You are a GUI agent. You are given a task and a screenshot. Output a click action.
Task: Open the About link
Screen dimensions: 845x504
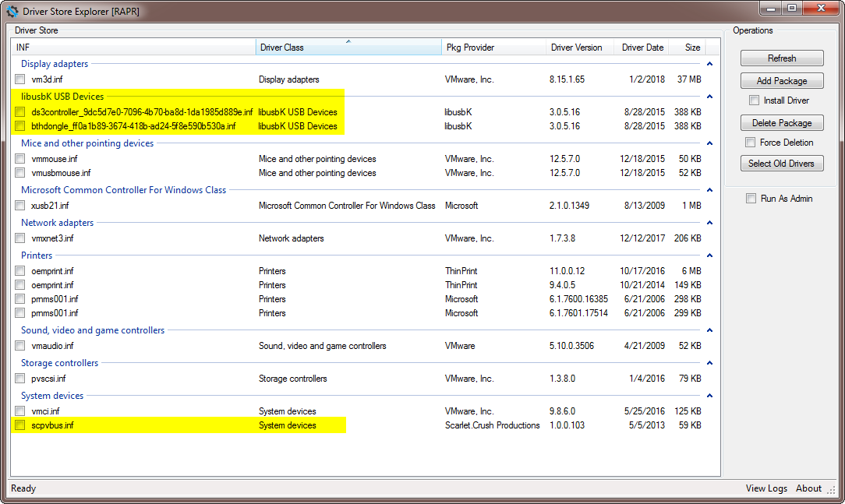[809, 488]
